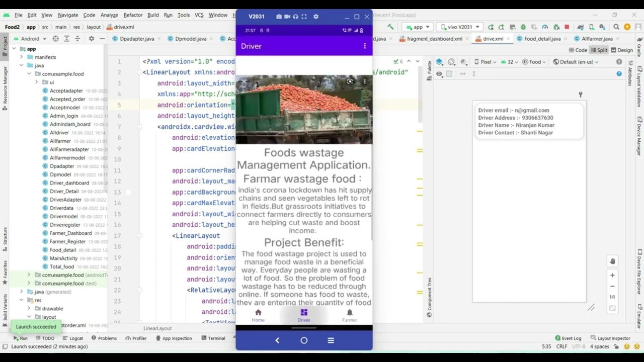This screenshot has height=362, width=644.
Task: Click the layout editor warning icon
Action: pos(619,62)
